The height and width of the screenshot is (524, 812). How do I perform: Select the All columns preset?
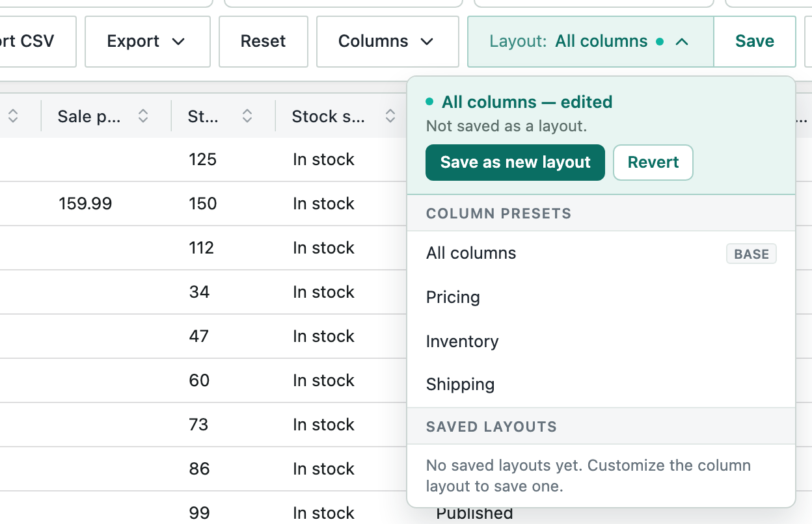[x=601, y=254]
